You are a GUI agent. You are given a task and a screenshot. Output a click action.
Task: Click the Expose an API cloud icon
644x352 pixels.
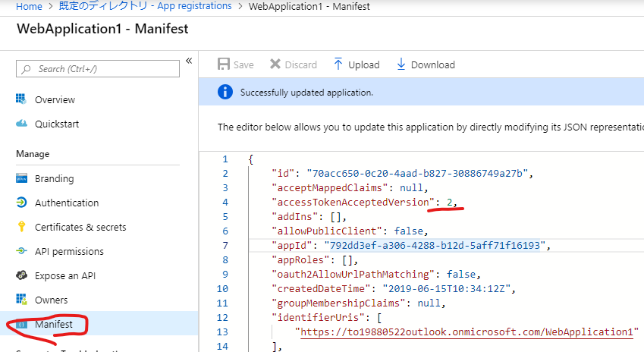(x=21, y=275)
